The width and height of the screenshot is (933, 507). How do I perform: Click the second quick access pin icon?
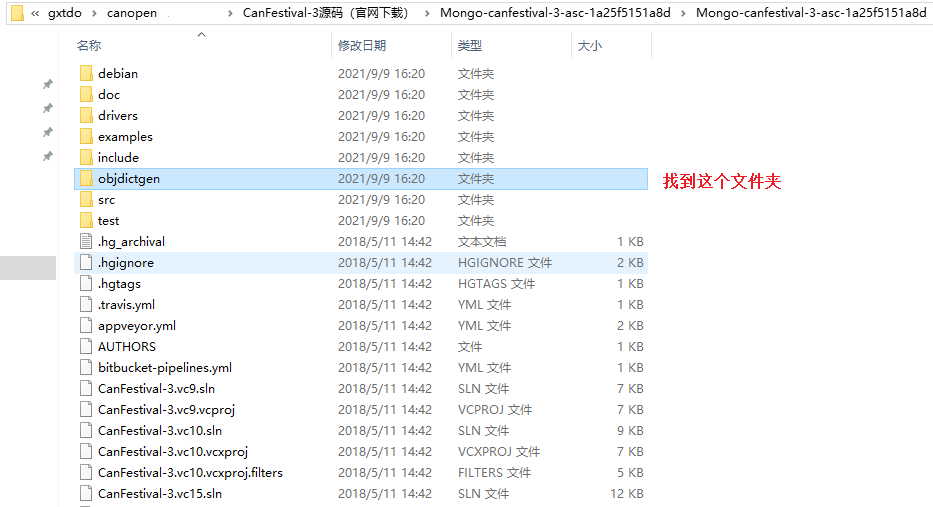(x=48, y=108)
